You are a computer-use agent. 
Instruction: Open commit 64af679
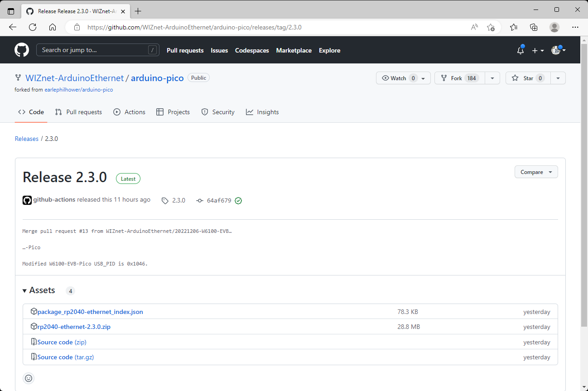pyautogui.click(x=219, y=200)
